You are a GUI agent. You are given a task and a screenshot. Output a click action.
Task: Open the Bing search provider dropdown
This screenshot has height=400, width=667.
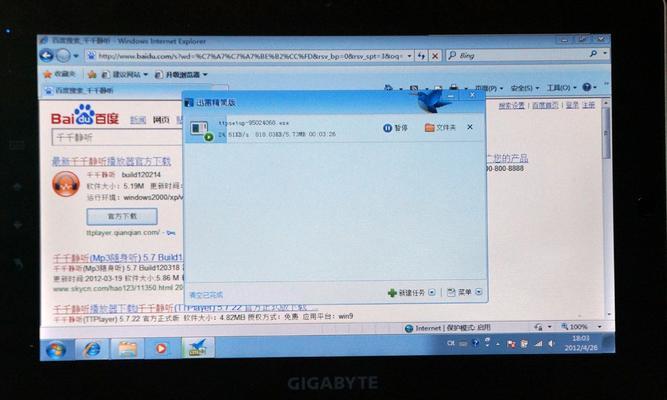pyautogui.click(x=604, y=54)
